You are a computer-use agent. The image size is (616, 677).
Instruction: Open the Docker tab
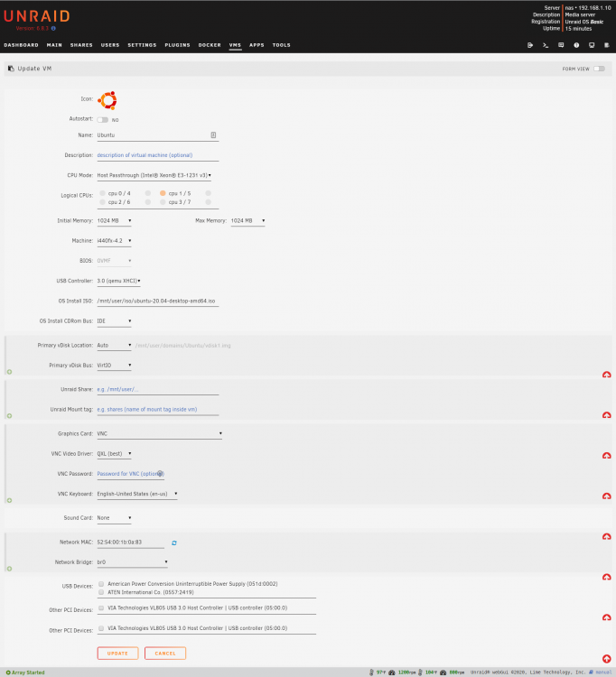click(x=210, y=45)
